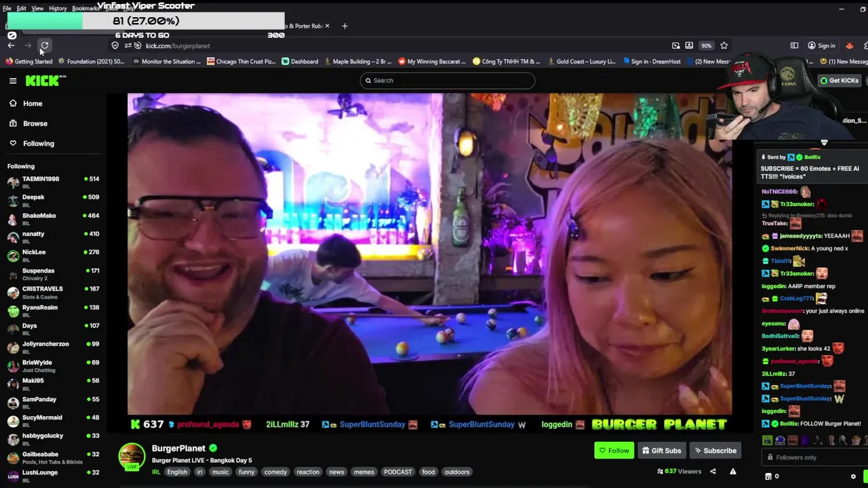Select the comedy tag
The width and height of the screenshot is (868, 488).
click(275, 472)
